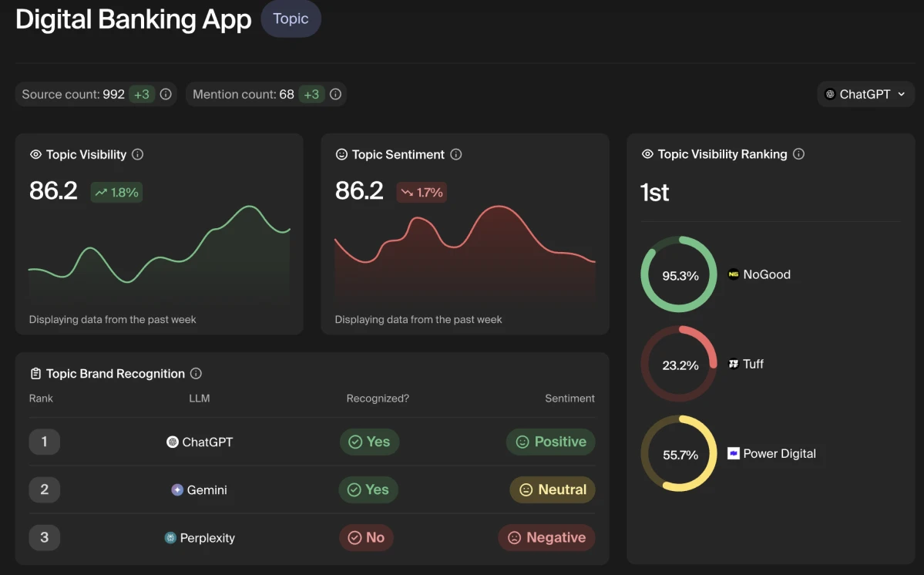Click the Power Digital brand name

[780, 454]
